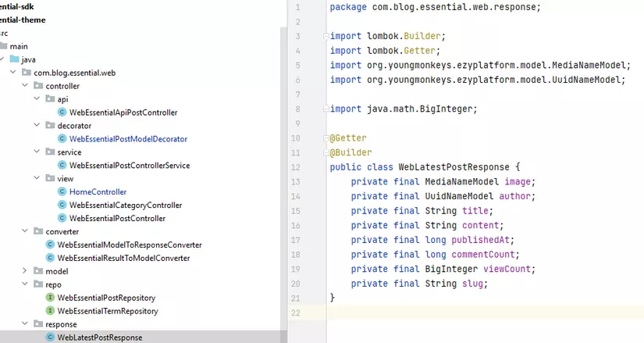Open WebEssentialModelToResponseConverter file
Image resolution: width=644 pixels, height=343 pixels.
click(130, 245)
